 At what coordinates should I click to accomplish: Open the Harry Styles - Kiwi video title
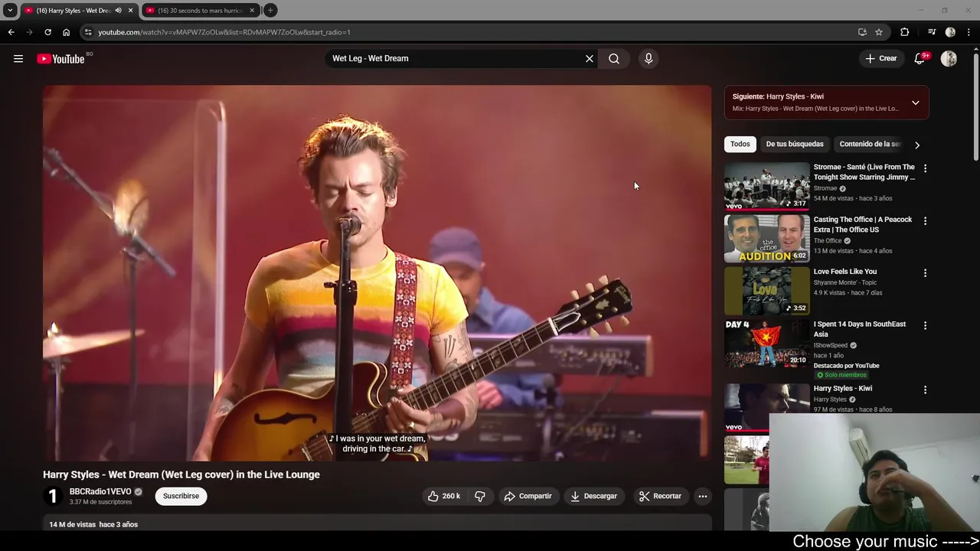842,389
